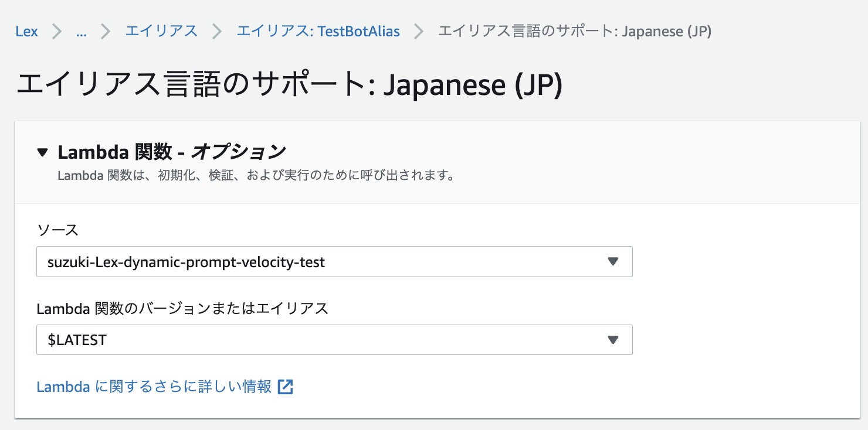The height and width of the screenshot is (430, 868).
Task: Collapse the Lambda 関数 section triangle
Action: pos(42,152)
